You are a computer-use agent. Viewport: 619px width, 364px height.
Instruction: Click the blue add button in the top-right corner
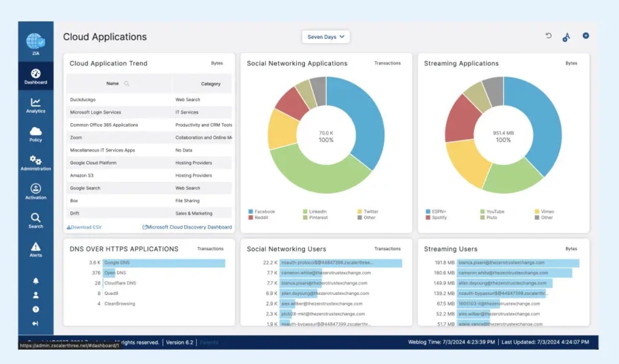coord(586,35)
